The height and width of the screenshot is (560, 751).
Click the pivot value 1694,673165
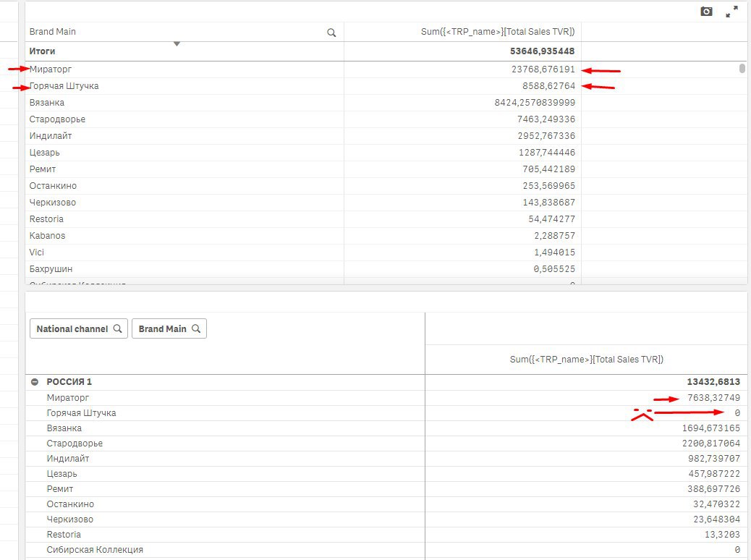point(711,428)
